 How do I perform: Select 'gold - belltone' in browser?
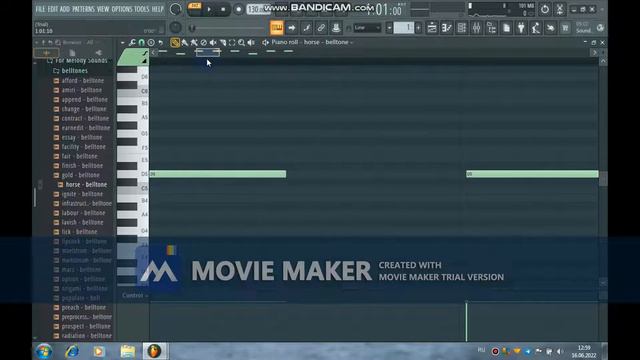80,175
